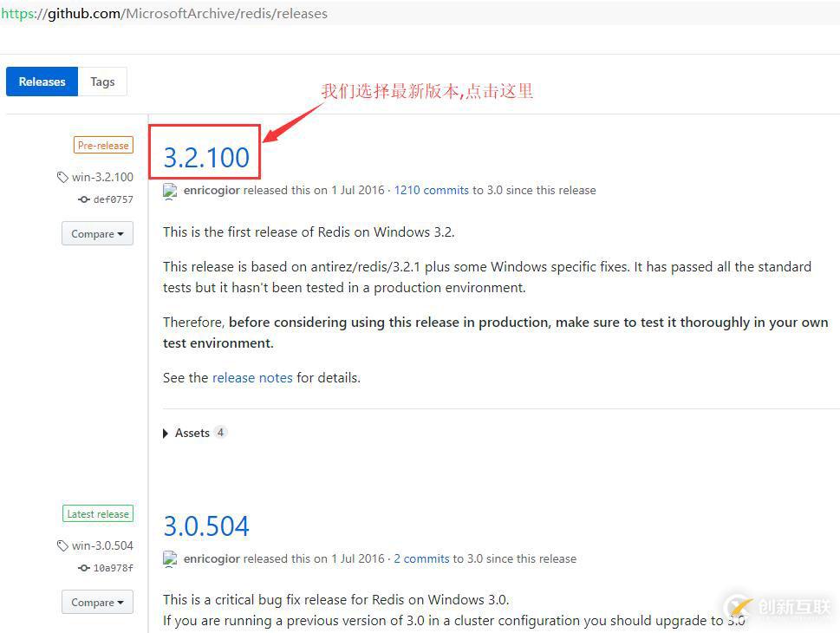Click the Pre-release label
This screenshot has height=633, width=840.
click(x=103, y=146)
